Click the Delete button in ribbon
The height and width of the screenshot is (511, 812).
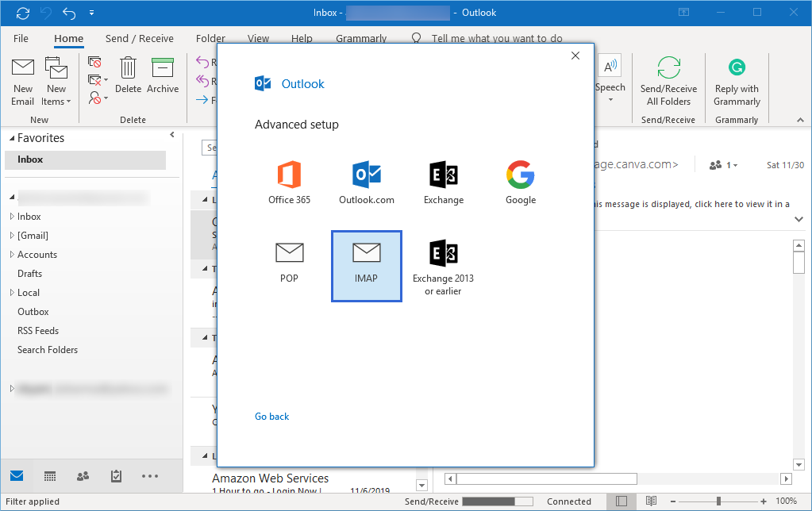(x=128, y=76)
